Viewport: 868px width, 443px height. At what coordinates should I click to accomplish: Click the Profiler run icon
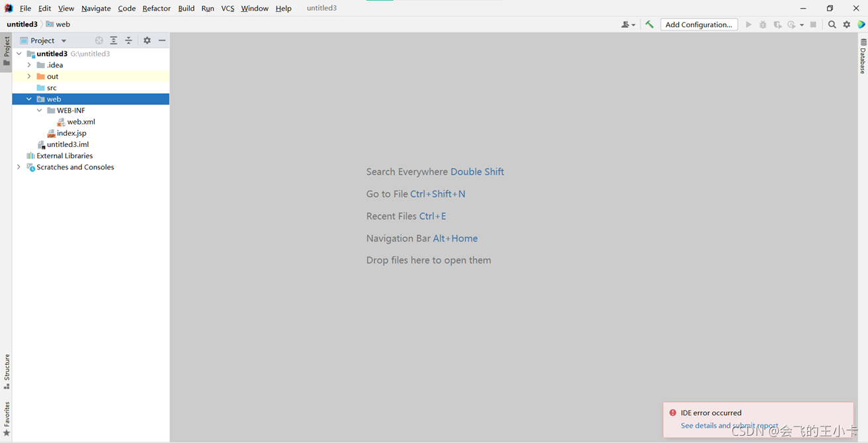click(791, 25)
